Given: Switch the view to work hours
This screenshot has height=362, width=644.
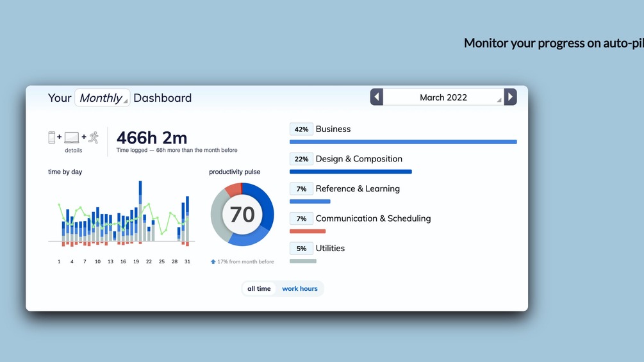Looking at the screenshot, I should (x=300, y=288).
